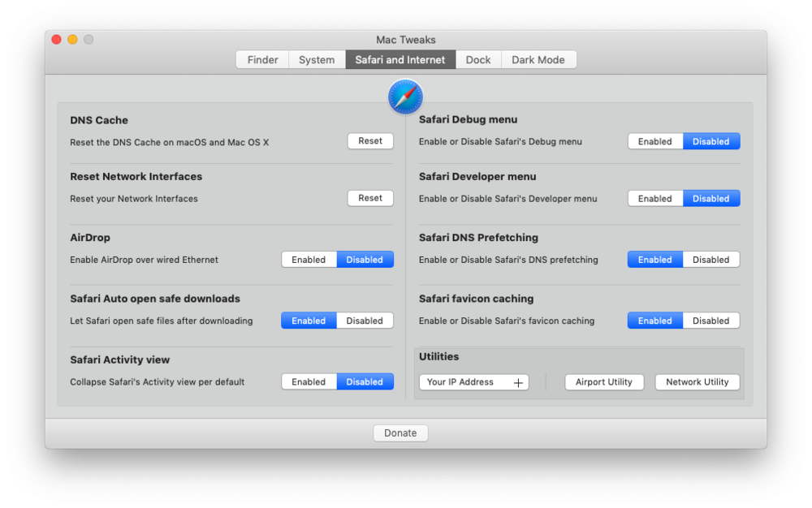Image resolution: width=812 pixels, height=508 pixels.
Task: Disable Safari DNS Prefetching
Action: point(710,259)
